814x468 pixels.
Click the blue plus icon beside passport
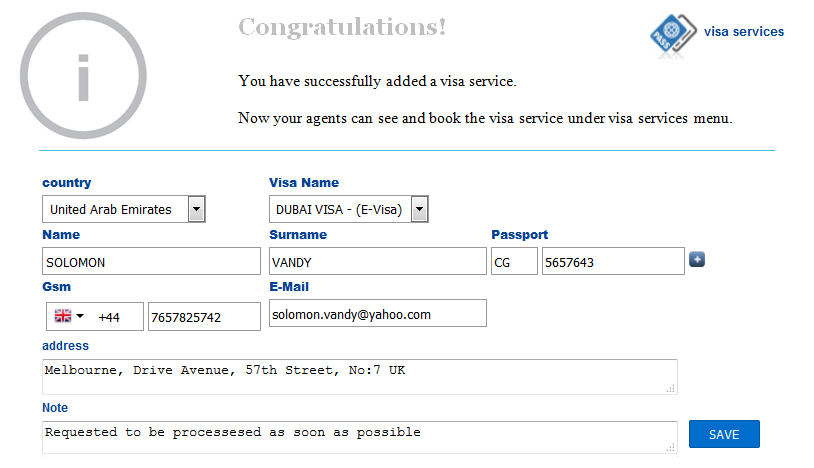(697, 259)
